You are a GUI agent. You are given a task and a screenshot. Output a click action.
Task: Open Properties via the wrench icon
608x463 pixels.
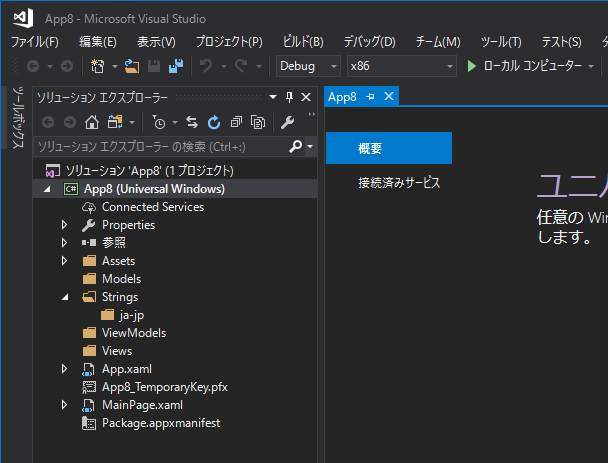pyautogui.click(x=287, y=123)
